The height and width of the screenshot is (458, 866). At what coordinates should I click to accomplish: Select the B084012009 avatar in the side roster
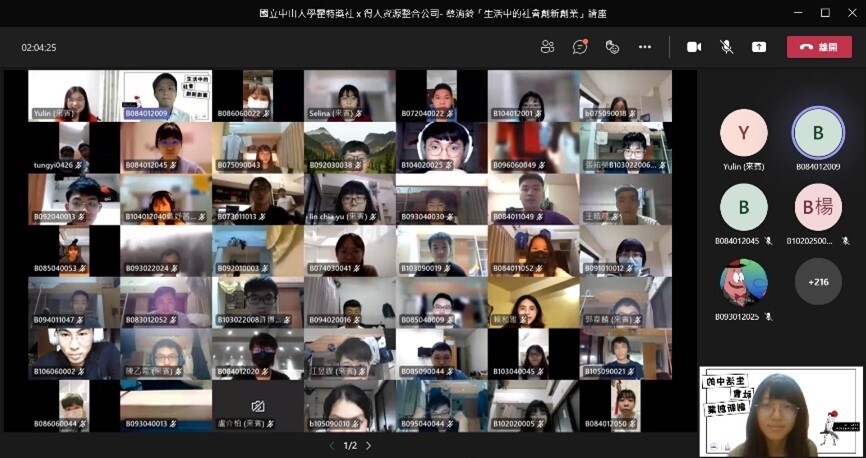tap(818, 133)
